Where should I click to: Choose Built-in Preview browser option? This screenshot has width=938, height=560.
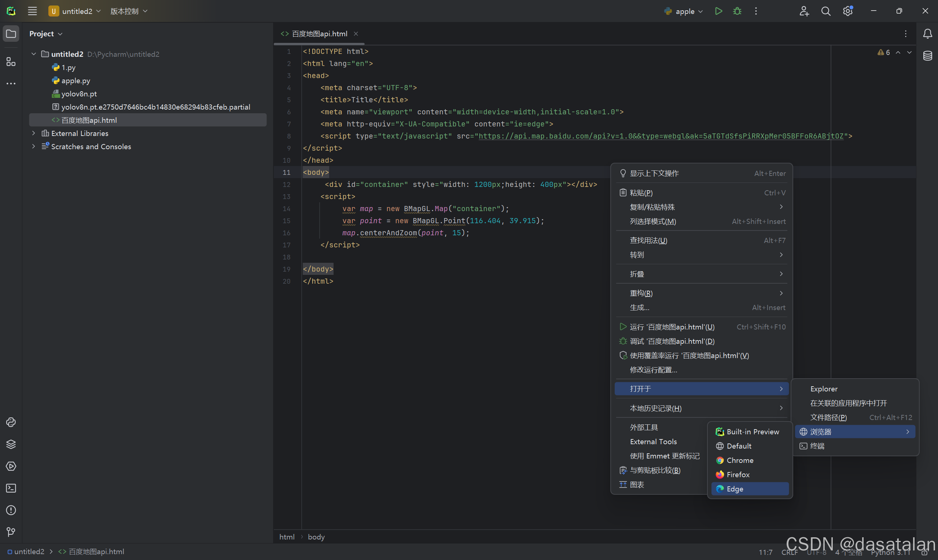753,432
